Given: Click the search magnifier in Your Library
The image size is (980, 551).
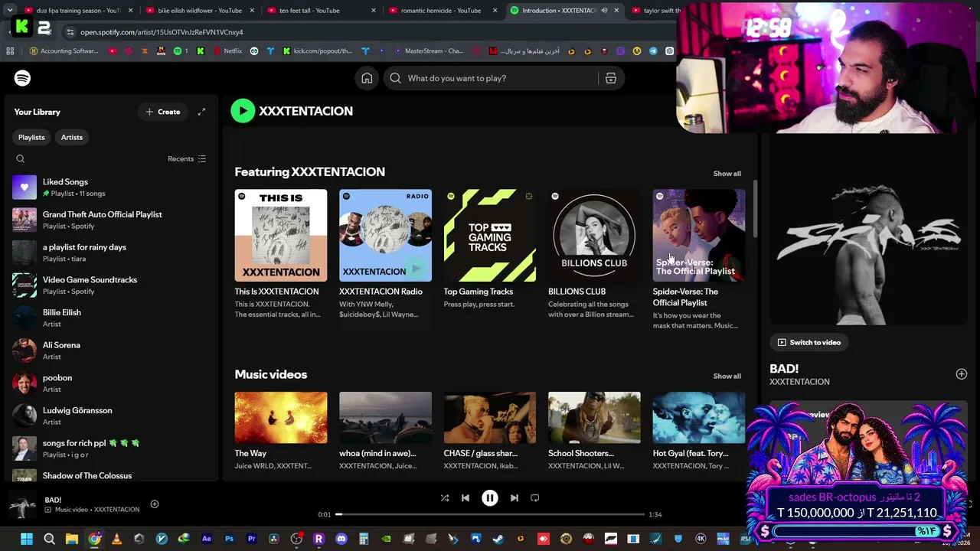Looking at the screenshot, I should point(21,159).
